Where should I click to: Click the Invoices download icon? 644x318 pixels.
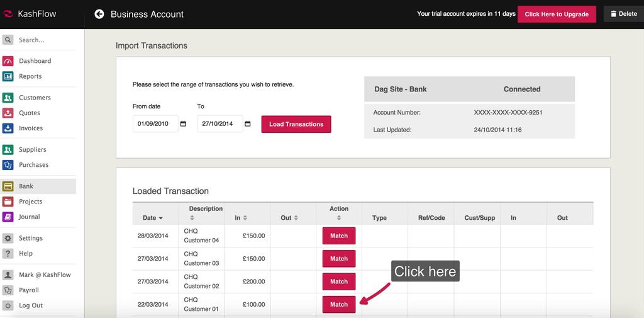click(8, 128)
